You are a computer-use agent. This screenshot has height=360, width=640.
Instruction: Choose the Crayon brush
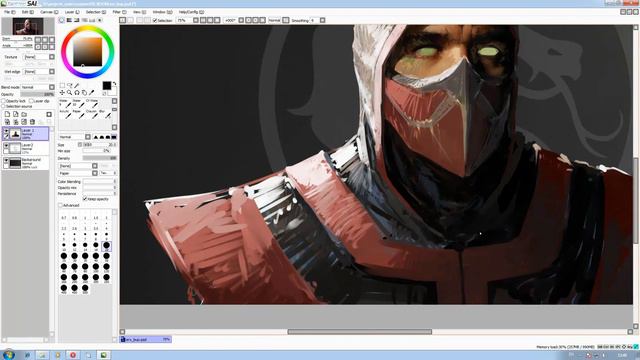pos(92,114)
